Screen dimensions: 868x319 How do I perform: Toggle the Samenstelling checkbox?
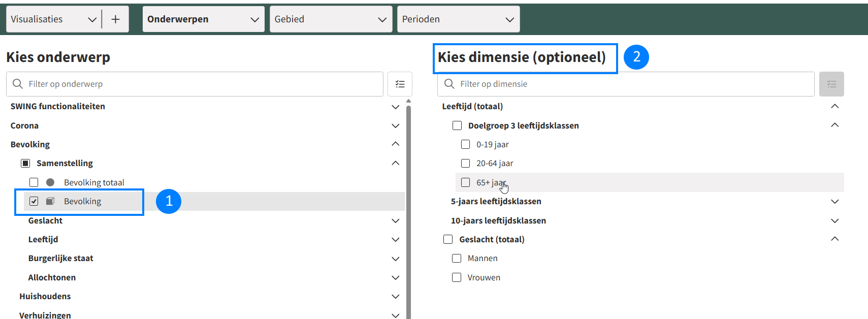tap(25, 164)
